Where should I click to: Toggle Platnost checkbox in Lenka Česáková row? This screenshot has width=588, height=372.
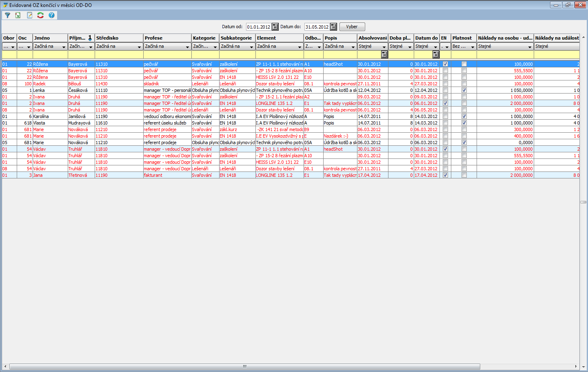[464, 90]
